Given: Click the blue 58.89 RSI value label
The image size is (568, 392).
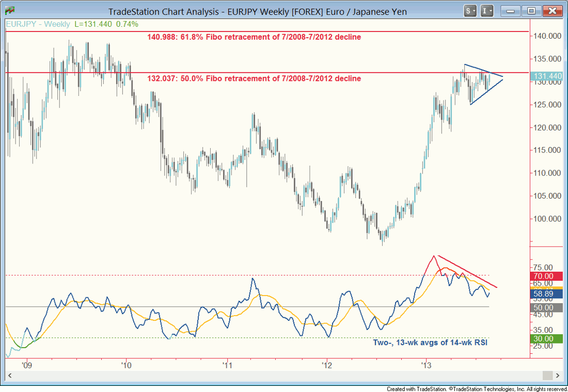Looking at the screenshot, I should 548,293.
